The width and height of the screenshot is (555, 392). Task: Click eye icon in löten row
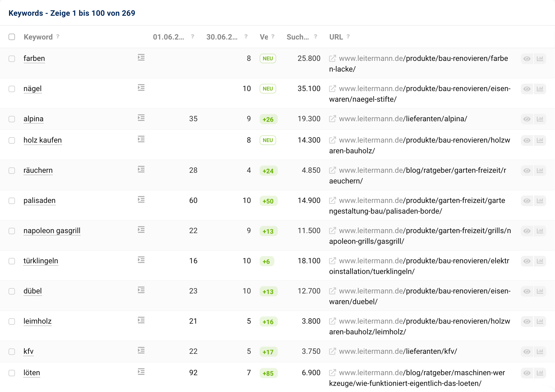527,373
